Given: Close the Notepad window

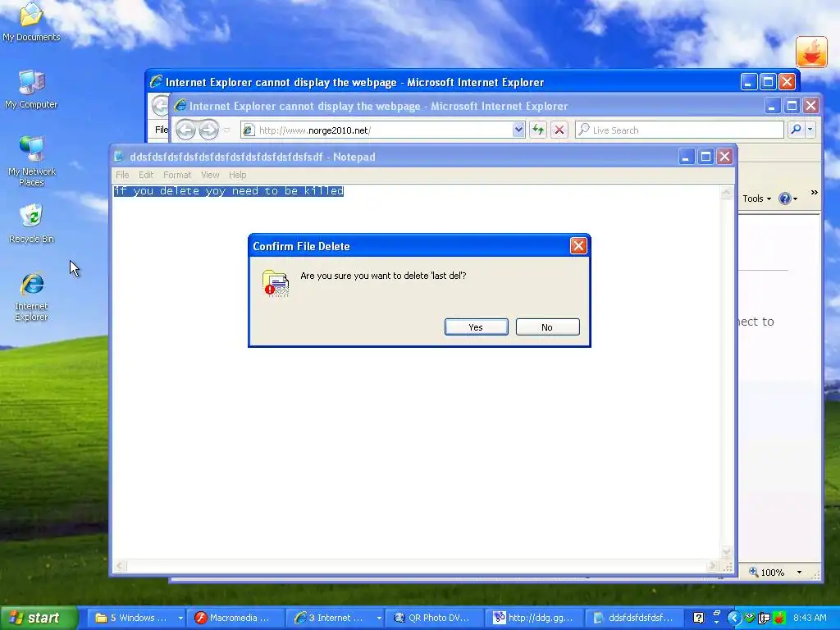Looking at the screenshot, I should 725,157.
